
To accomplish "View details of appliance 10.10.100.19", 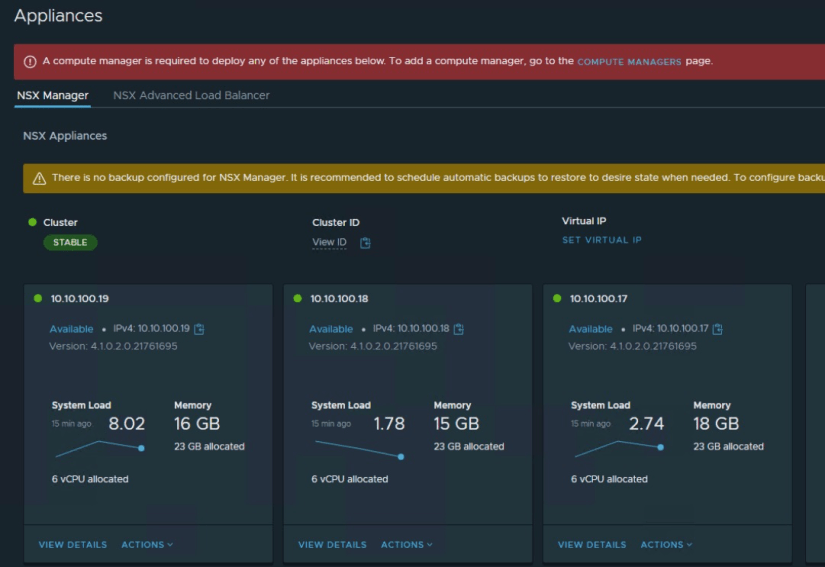I will [x=73, y=544].
